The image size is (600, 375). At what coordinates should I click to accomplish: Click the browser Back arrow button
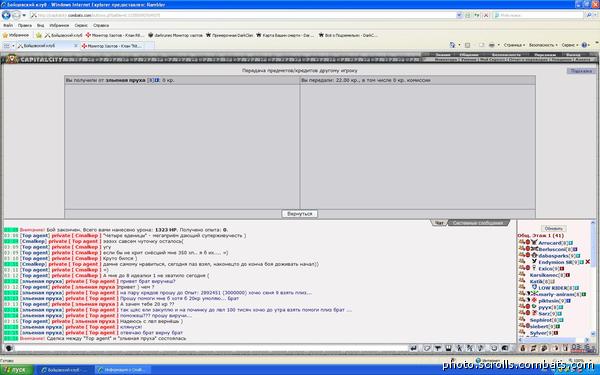click(x=6, y=15)
